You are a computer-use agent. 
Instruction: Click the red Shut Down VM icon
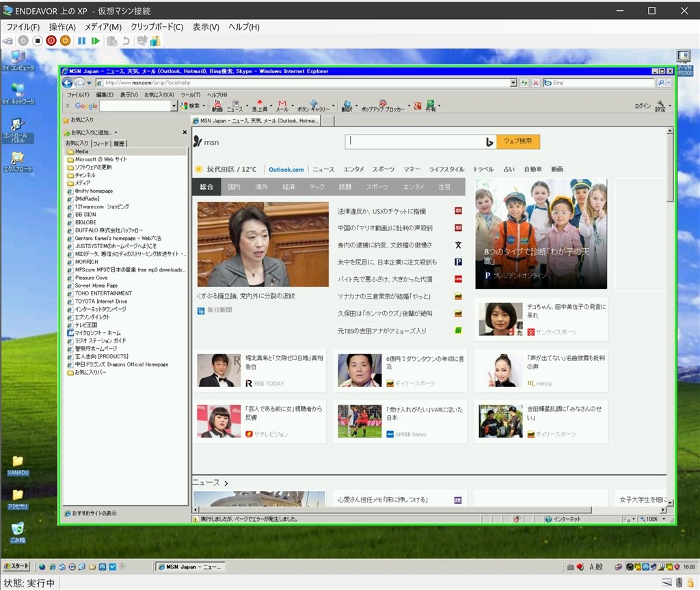pos(51,41)
